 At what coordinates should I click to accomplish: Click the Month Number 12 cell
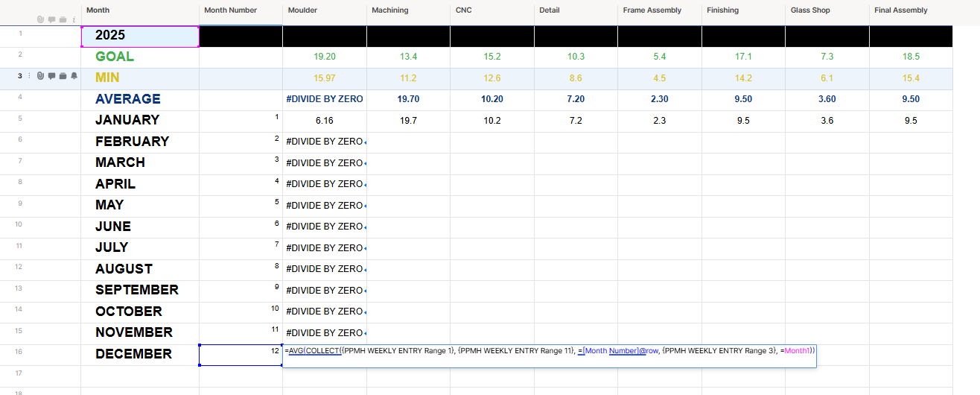pos(241,355)
